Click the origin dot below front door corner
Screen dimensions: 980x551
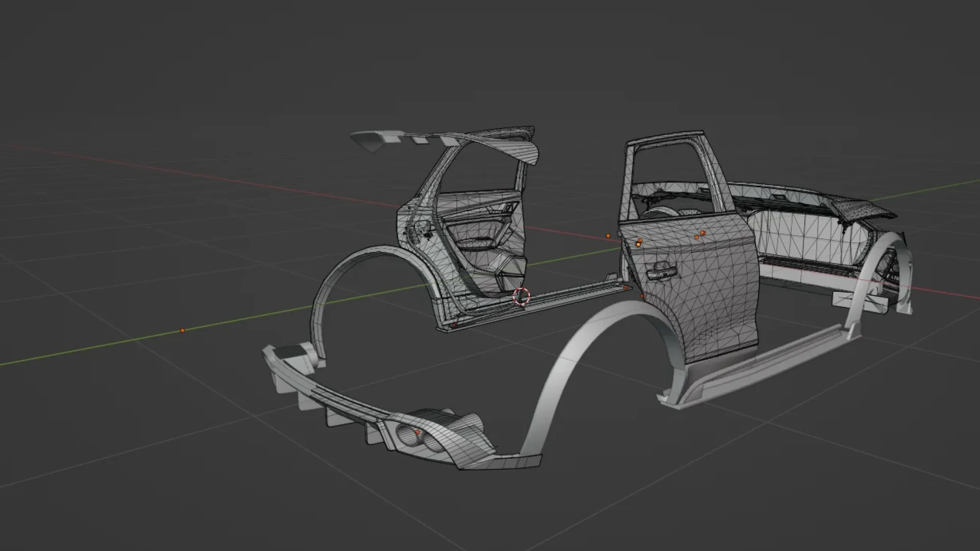pos(643,296)
